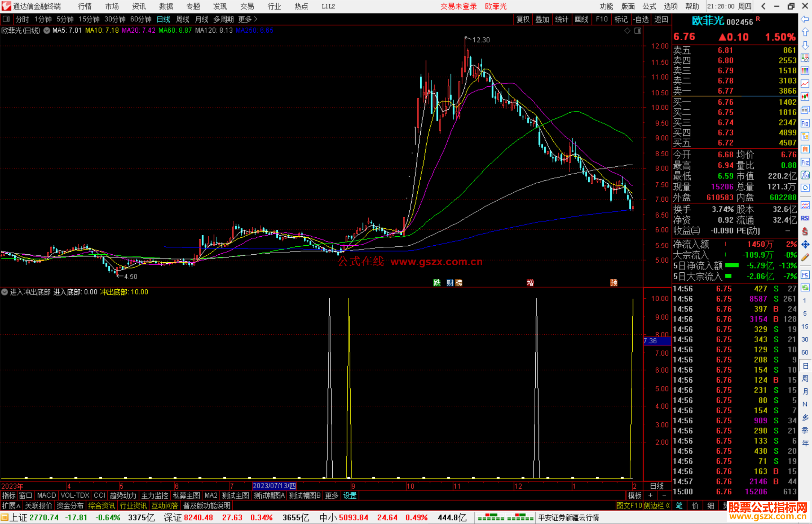Toggle the round button beside 进入冲出底部 indicator
Image resolution: width=812 pixels, height=524 pixels.
[5, 292]
